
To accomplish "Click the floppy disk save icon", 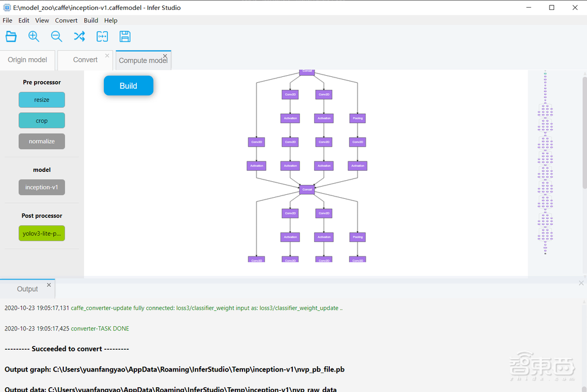I will point(125,36).
